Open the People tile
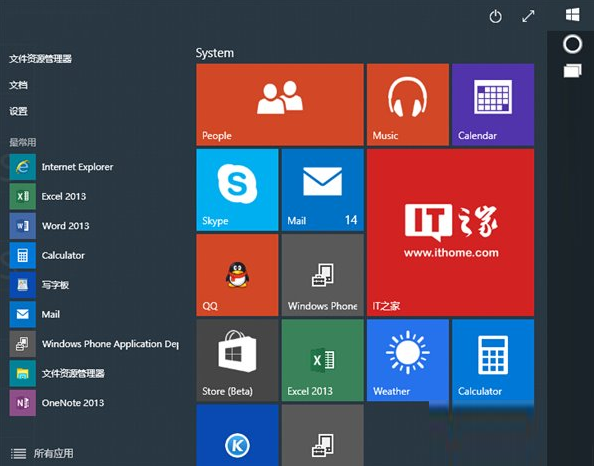Viewport: 594px width, 466px height. coord(280,105)
